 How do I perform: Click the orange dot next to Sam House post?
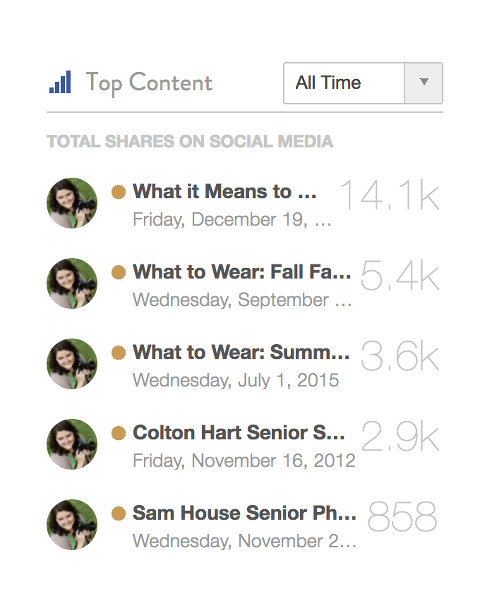(119, 513)
